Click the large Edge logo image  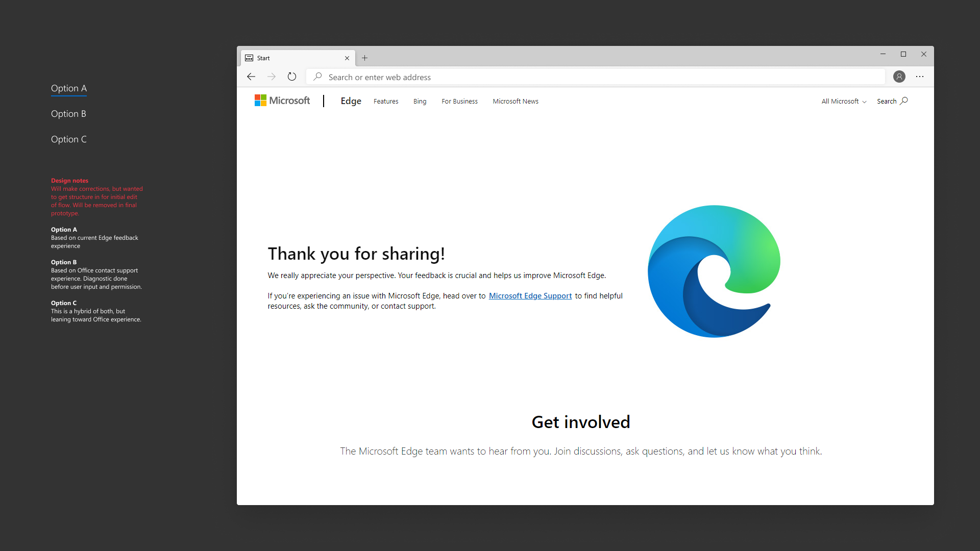(x=714, y=271)
